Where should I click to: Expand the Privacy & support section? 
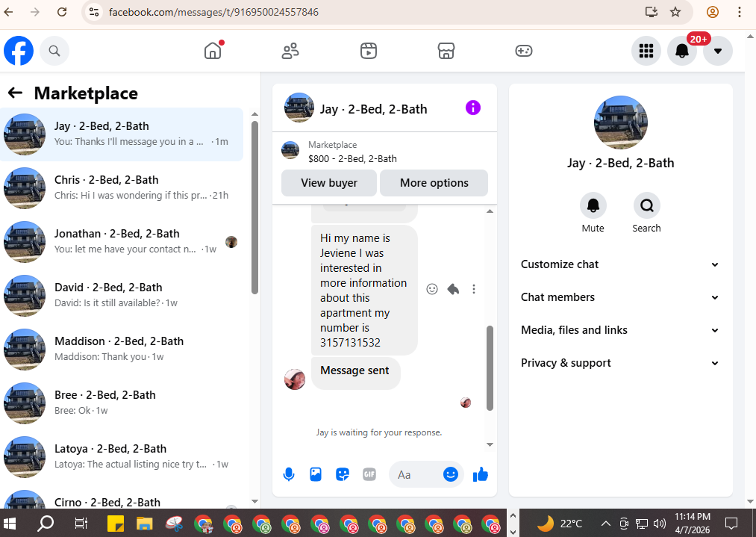point(620,363)
